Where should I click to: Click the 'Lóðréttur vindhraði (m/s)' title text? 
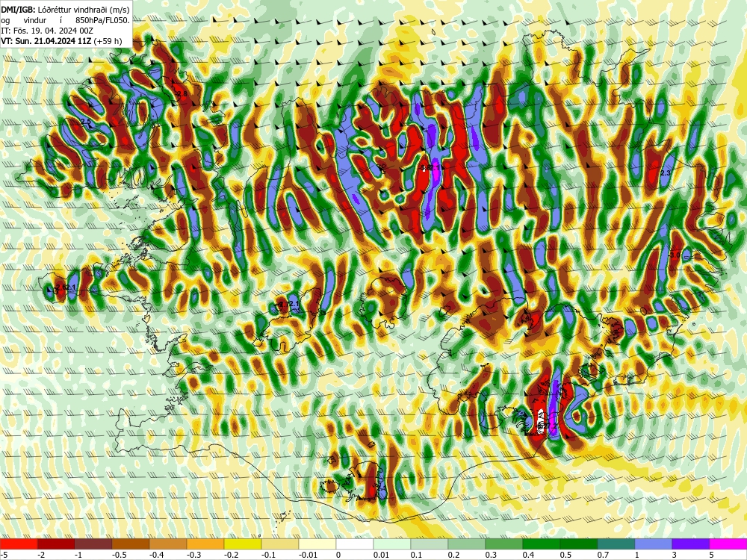pyautogui.click(x=82, y=10)
